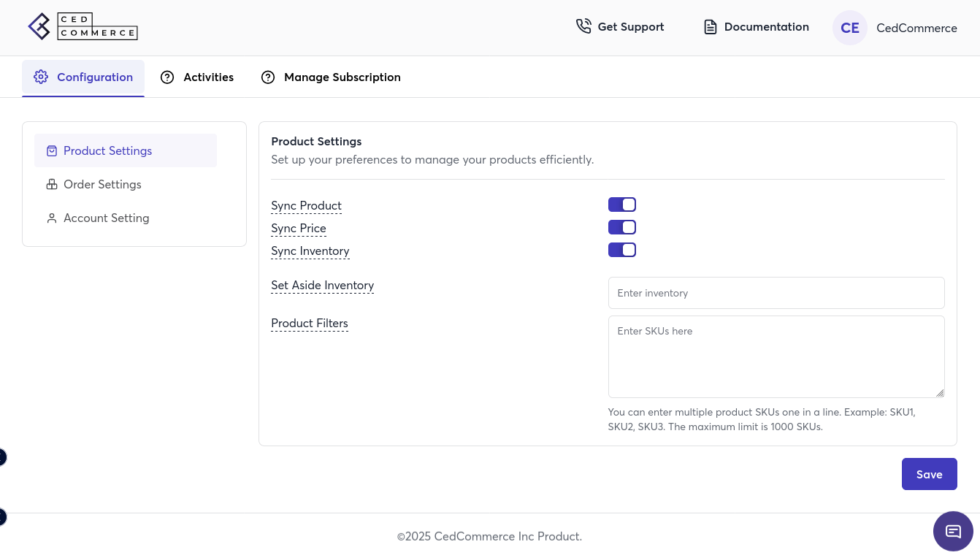Image resolution: width=980 pixels, height=558 pixels.
Task: Select Account Setting in the sidebar
Action: click(106, 218)
